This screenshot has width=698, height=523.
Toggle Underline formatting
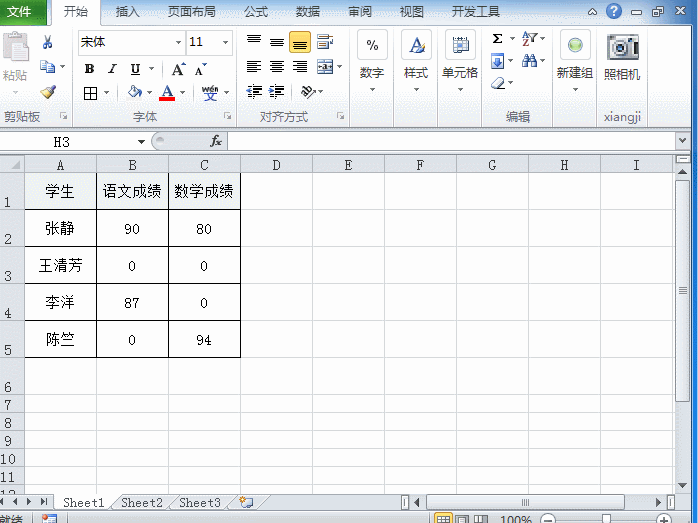coord(135,69)
